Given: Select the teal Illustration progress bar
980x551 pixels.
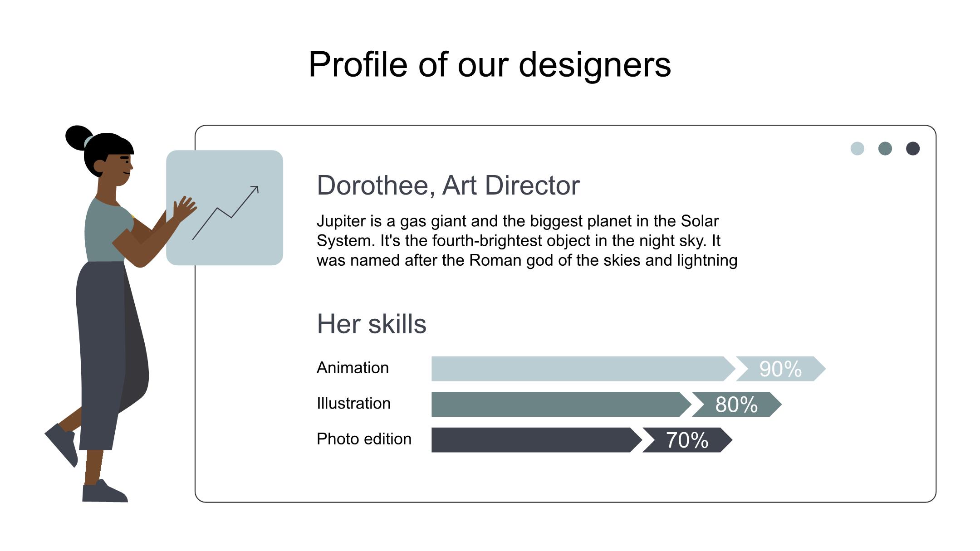Looking at the screenshot, I should tap(558, 404).
